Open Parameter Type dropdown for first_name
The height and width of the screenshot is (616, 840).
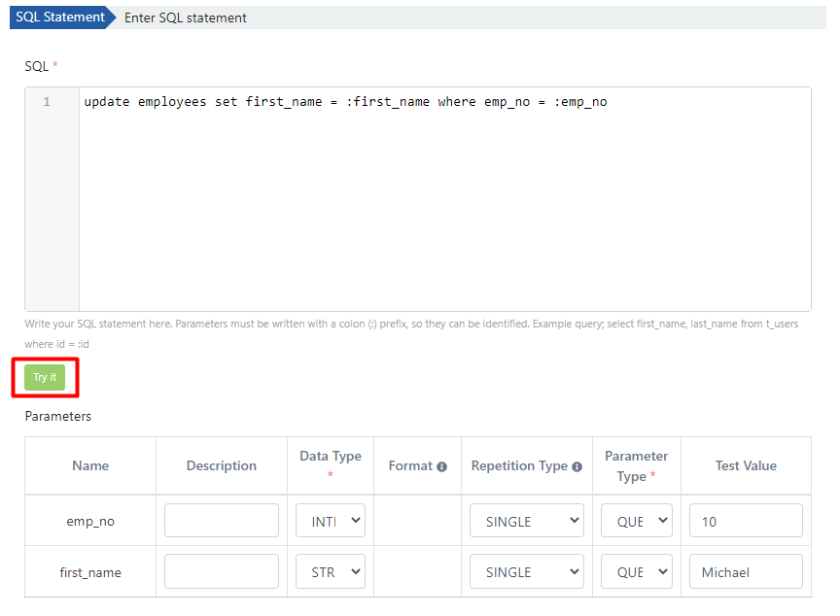pos(636,571)
